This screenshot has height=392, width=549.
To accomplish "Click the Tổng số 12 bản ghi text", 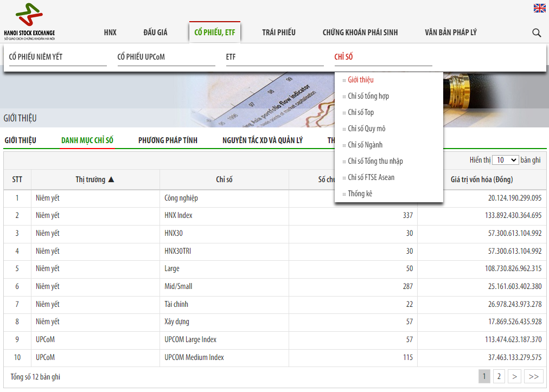I will 35,377.
